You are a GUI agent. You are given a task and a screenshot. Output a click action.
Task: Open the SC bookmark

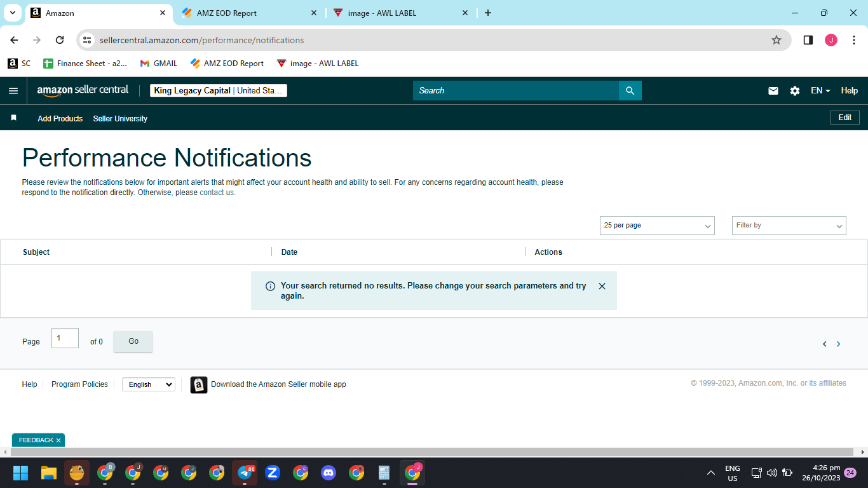19,64
